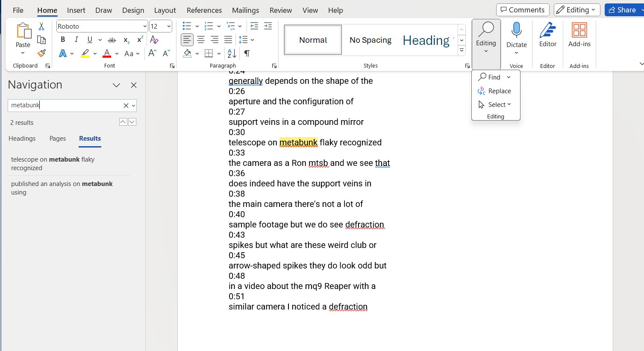Click the Format Painter icon
This screenshot has height=351, width=644.
click(41, 53)
